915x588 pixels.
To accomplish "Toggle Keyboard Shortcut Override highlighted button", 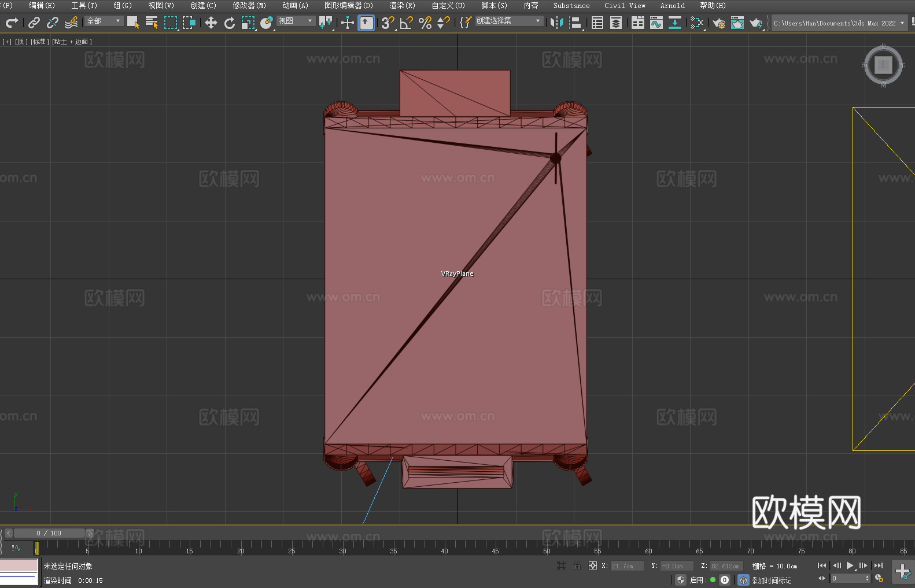I will click(366, 23).
